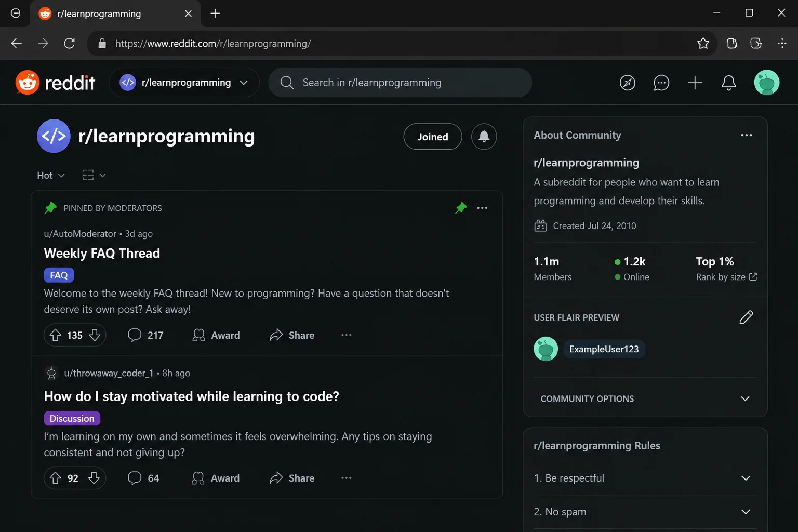Open the notifications bell in header
The width and height of the screenshot is (798, 532).
click(729, 83)
